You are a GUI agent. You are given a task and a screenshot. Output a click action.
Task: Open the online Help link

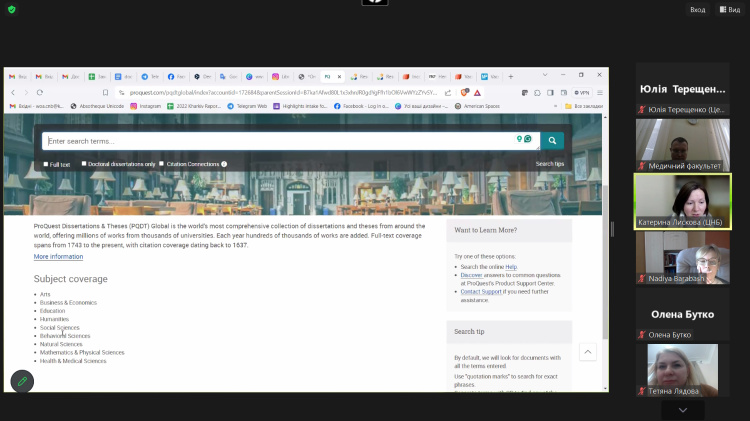point(511,267)
